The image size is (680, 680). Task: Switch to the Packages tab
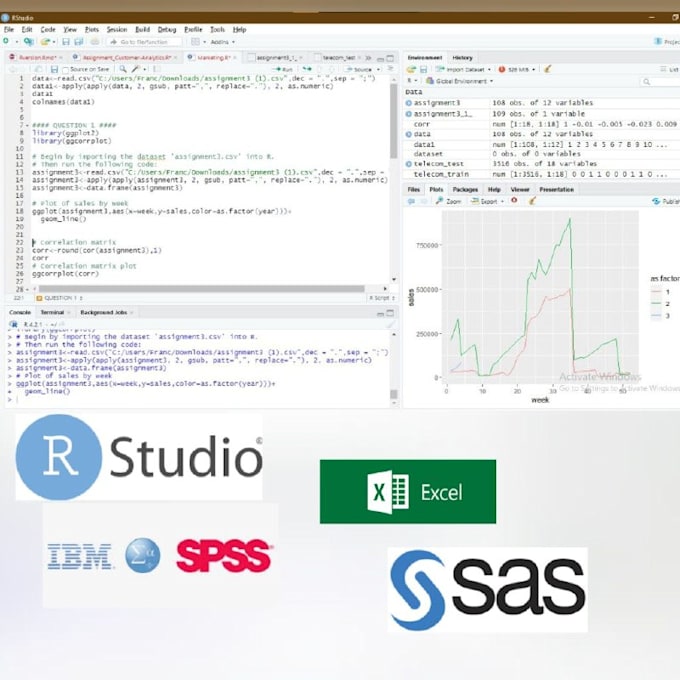click(x=465, y=190)
